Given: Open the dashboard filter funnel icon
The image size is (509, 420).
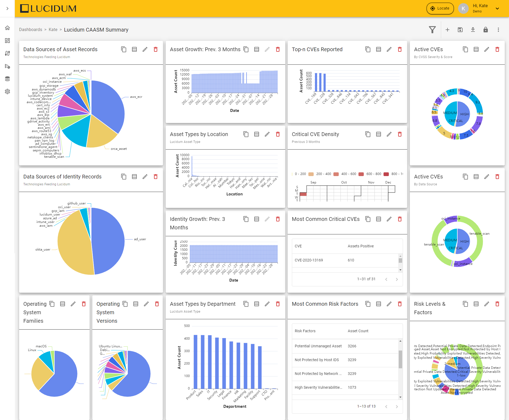Looking at the screenshot, I should 432,30.
